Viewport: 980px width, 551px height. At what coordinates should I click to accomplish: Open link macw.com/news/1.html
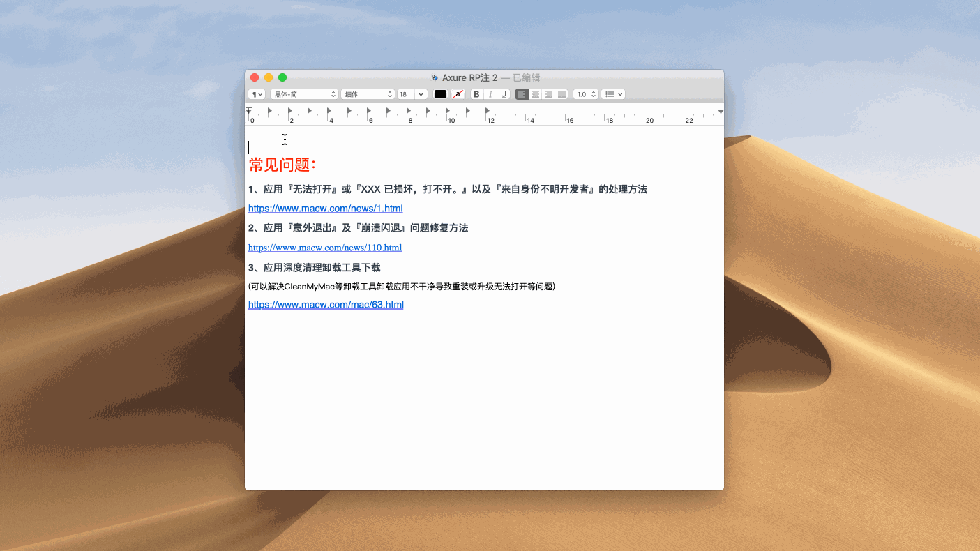click(x=326, y=209)
